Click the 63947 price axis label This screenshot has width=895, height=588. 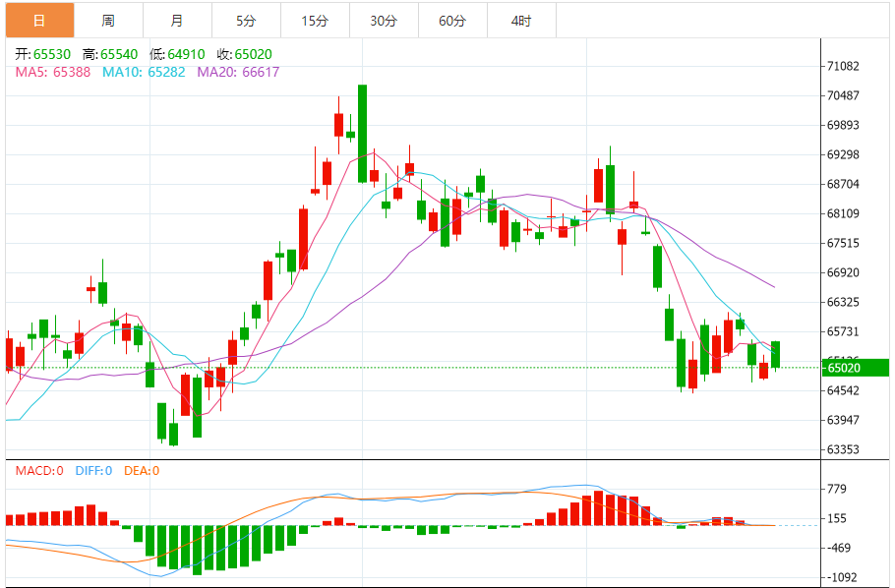pyautogui.click(x=843, y=420)
